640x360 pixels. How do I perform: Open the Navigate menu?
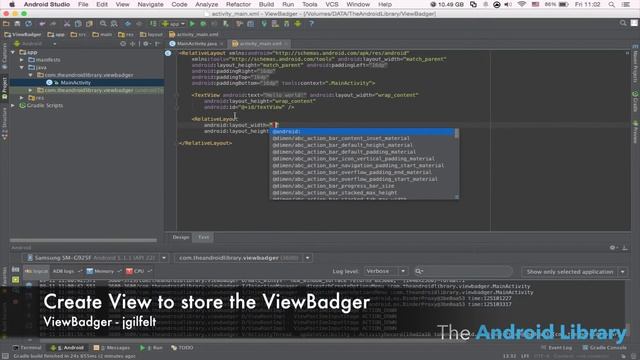tap(150, 4)
